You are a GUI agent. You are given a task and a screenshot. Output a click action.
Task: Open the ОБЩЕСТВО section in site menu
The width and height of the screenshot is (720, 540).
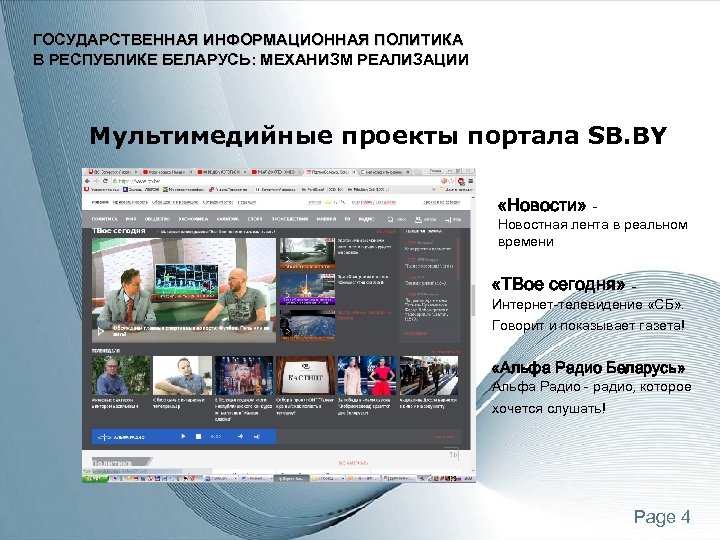(x=158, y=219)
